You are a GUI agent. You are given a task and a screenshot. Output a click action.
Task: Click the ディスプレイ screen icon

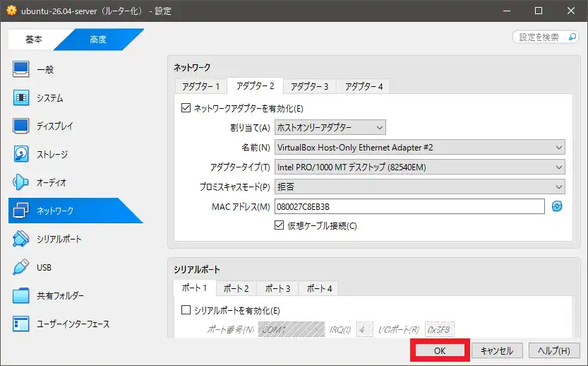point(20,126)
